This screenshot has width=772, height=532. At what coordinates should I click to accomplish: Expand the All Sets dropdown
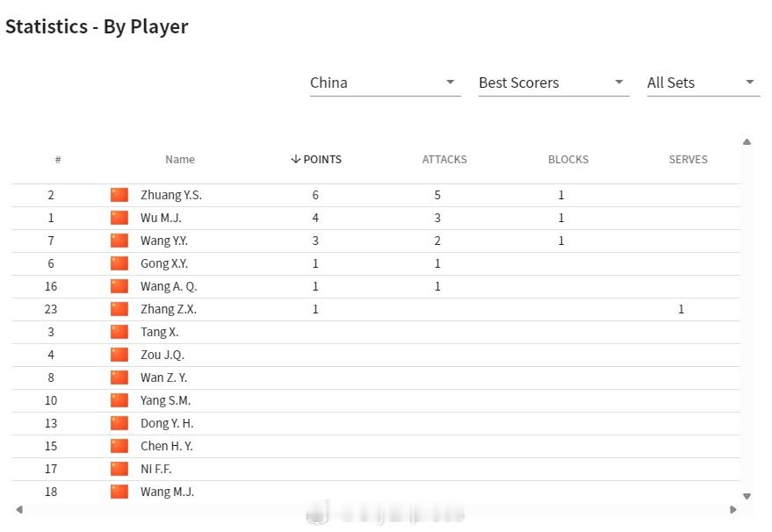click(x=703, y=83)
